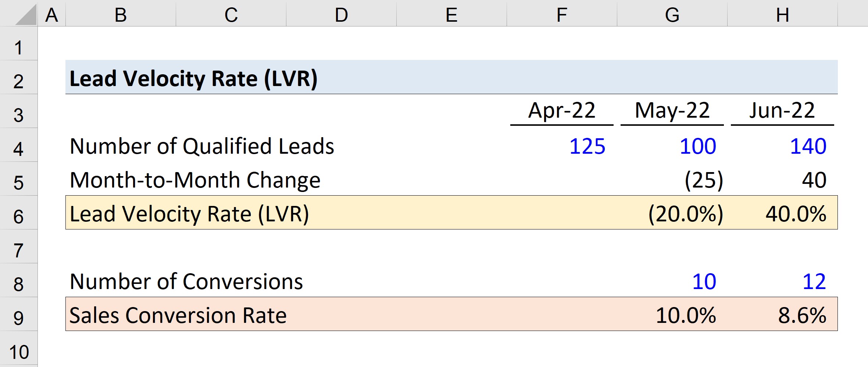Click the select-all corner triangle
The image size is (868, 367).
coord(26,15)
